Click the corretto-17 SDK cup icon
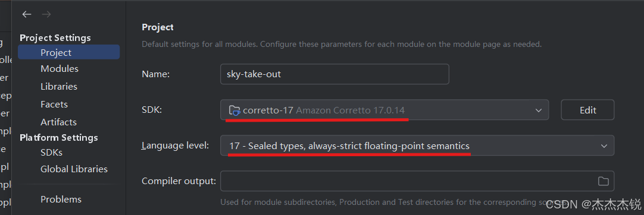Screen dimensions: 644x215 [234, 110]
